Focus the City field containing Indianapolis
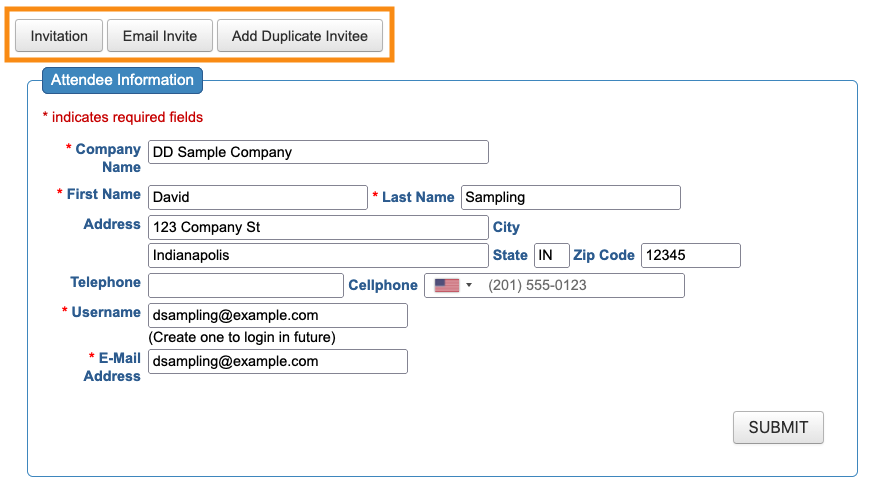Viewport: 883px width, 504px height. 318,256
